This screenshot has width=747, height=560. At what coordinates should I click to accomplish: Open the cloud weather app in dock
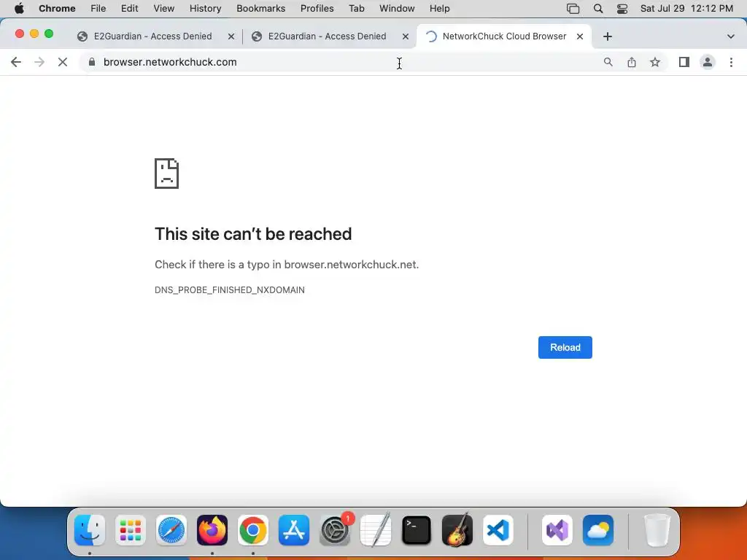(x=598, y=530)
